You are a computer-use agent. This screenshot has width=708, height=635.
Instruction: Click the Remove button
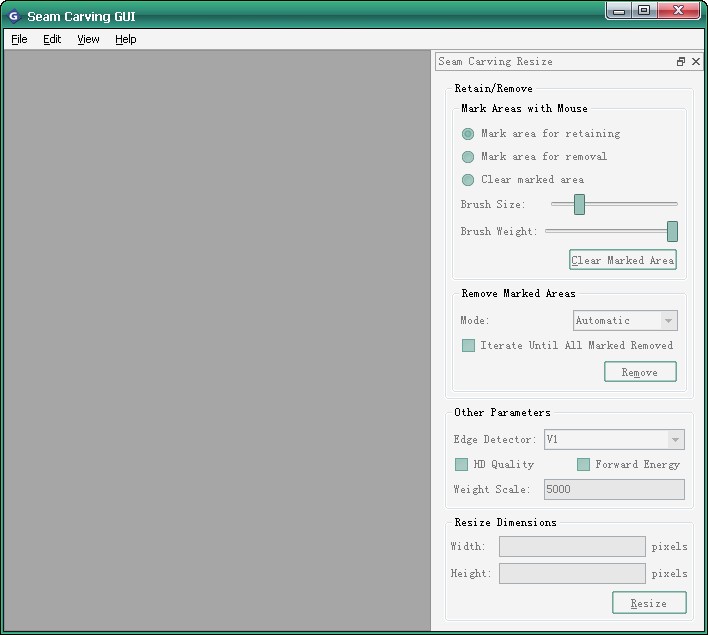[x=640, y=371]
